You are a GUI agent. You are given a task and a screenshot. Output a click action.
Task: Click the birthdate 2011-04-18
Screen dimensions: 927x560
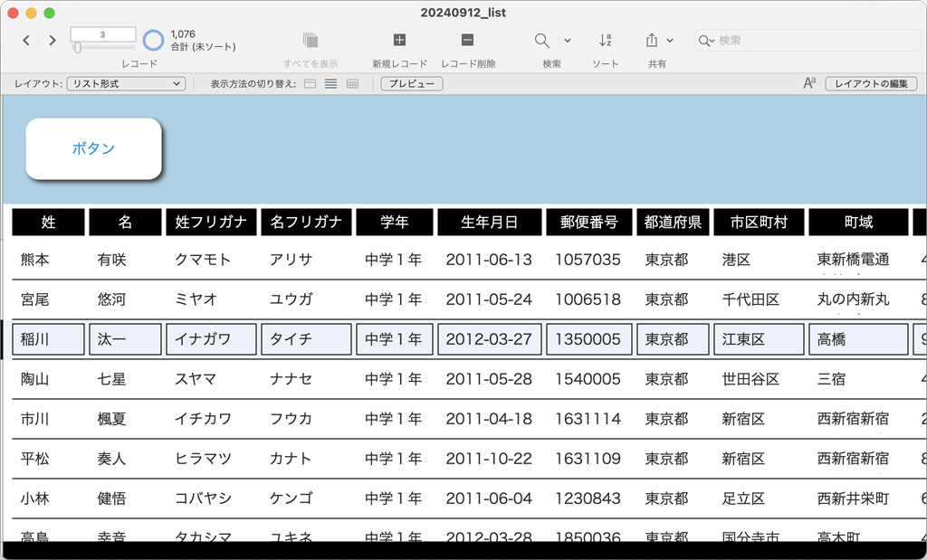[489, 419]
